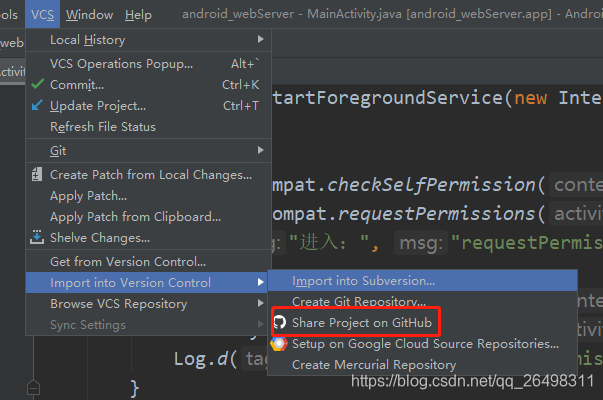Screen dimensions: 603x400
Task: Expand Browse VCS Repository arrow
Action: pyautogui.click(x=261, y=303)
